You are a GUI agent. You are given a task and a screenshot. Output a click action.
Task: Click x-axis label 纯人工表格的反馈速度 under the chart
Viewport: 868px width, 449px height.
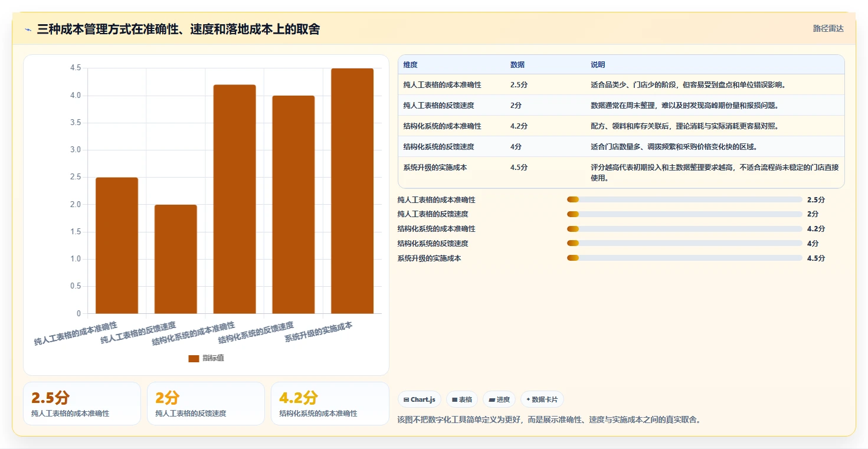(138, 333)
